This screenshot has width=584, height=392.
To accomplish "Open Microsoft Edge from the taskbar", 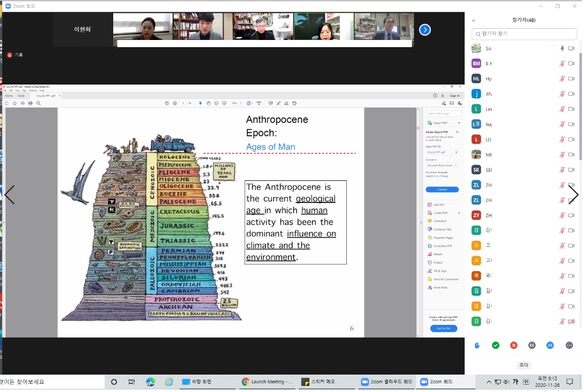I will [150, 382].
